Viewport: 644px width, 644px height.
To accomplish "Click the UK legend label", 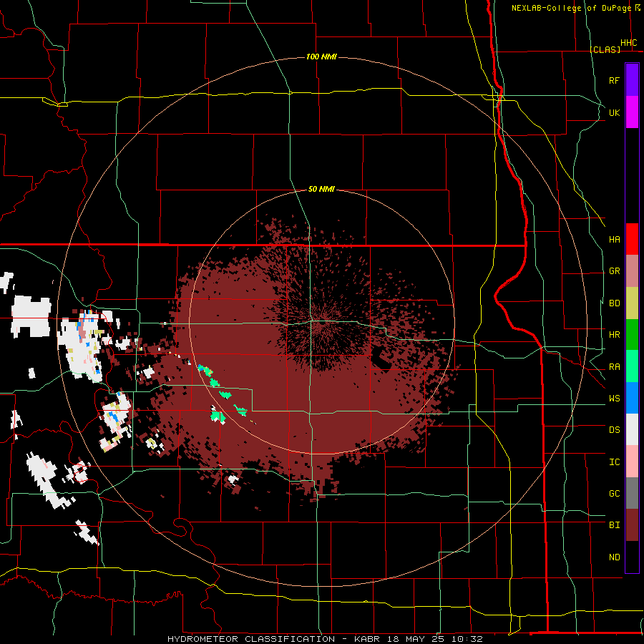I will [x=614, y=112].
